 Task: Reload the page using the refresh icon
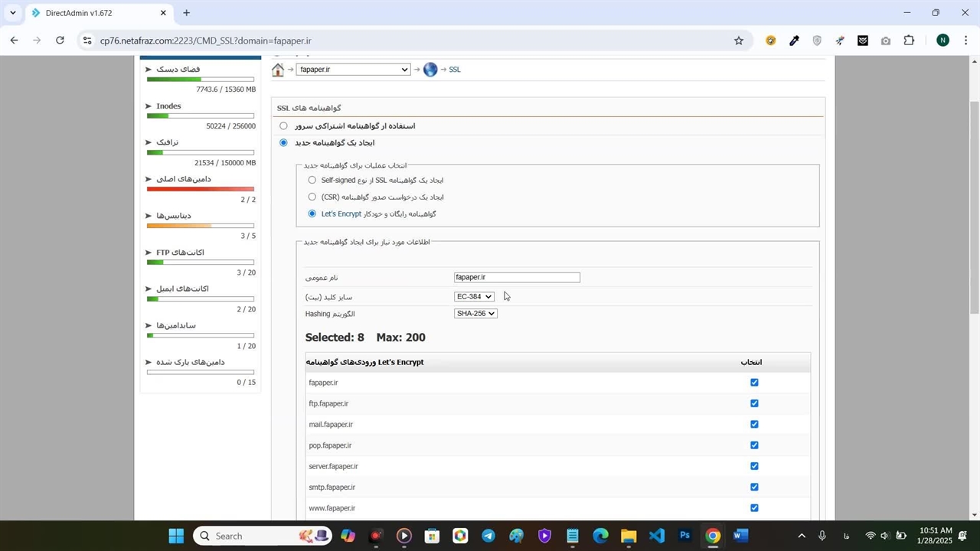coord(60,41)
